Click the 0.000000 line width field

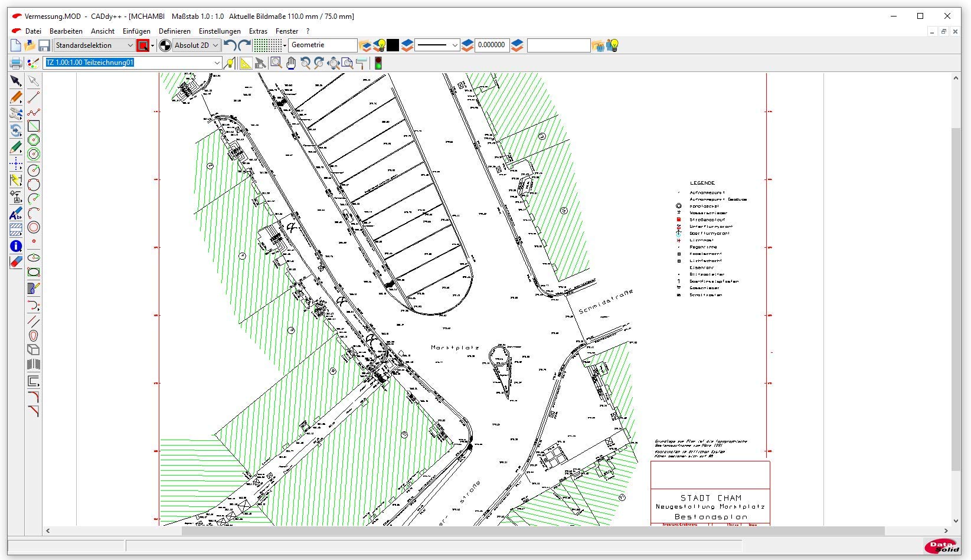(x=492, y=45)
